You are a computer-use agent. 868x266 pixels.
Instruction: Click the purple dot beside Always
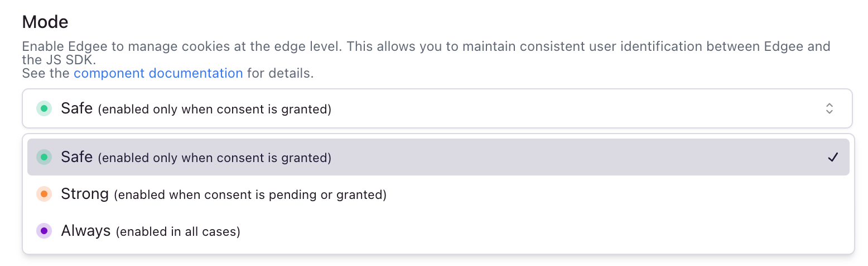click(x=44, y=230)
